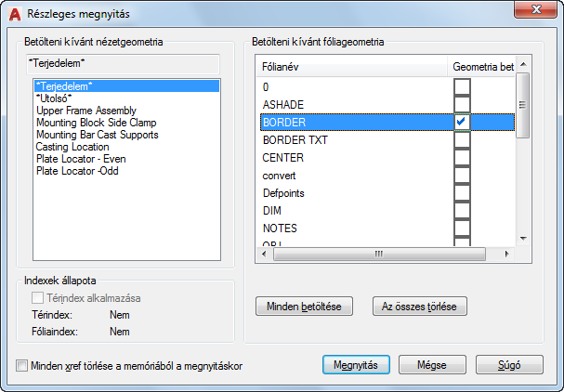Click the horizontal scrollbar thumb in layer list
This screenshot has height=392, width=564.
[x=379, y=254]
